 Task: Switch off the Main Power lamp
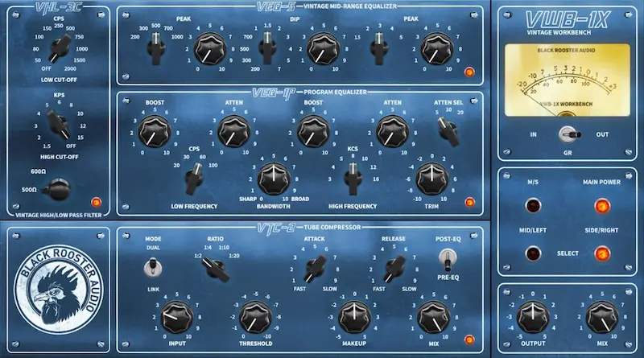tap(601, 206)
